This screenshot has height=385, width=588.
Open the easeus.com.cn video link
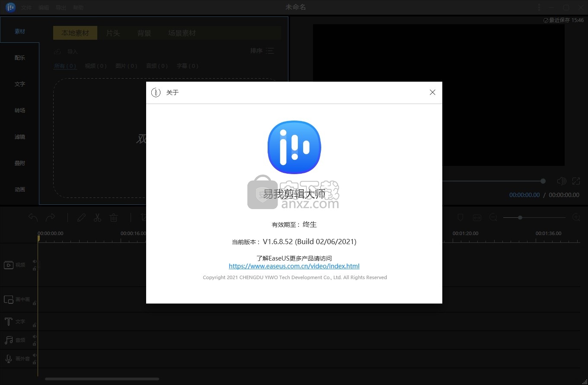click(x=294, y=266)
